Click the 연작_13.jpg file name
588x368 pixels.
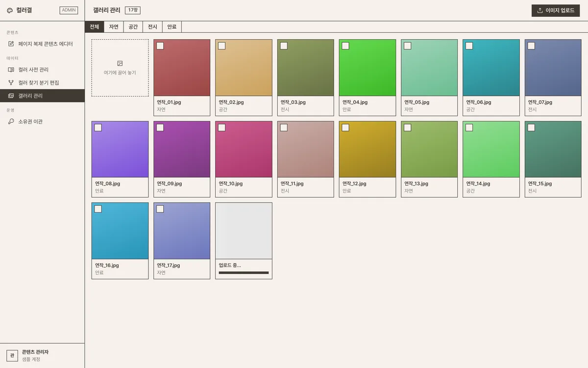[416, 184]
